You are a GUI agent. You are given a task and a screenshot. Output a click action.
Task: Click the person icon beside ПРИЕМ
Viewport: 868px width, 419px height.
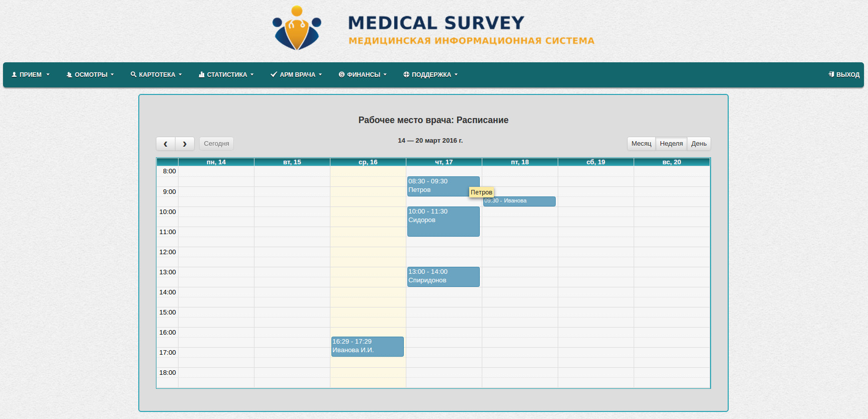(14, 74)
